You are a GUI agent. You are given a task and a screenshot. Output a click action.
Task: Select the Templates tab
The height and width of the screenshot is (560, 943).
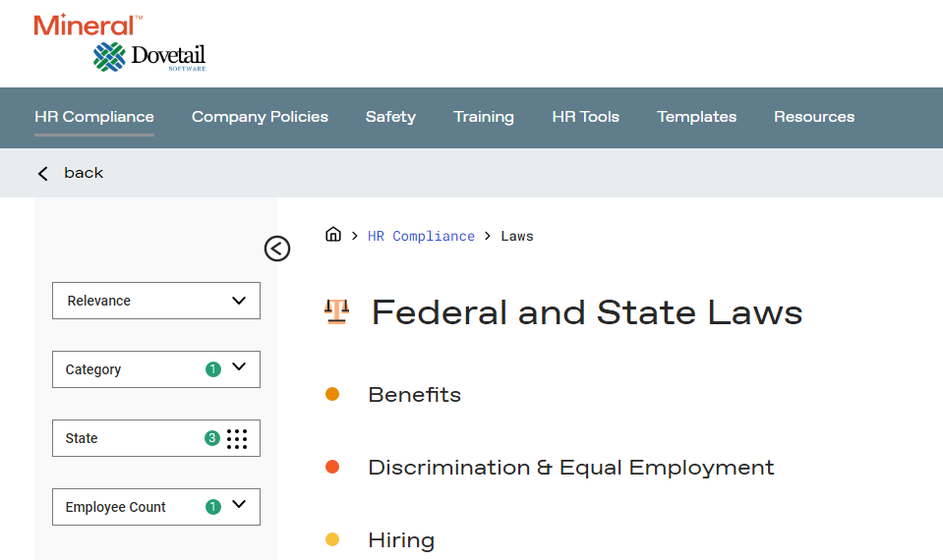click(x=696, y=117)
